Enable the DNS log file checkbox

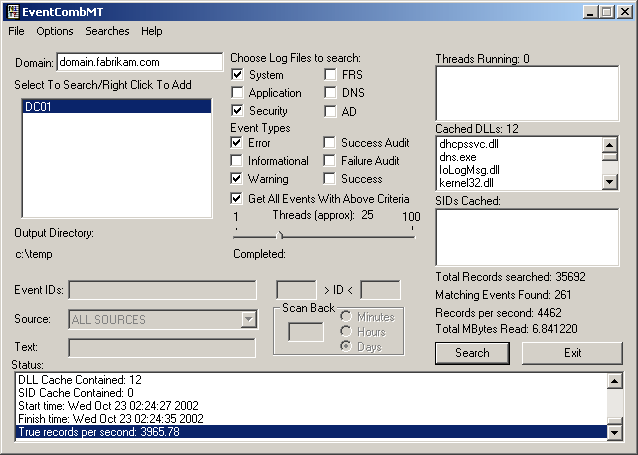point(330,93)
